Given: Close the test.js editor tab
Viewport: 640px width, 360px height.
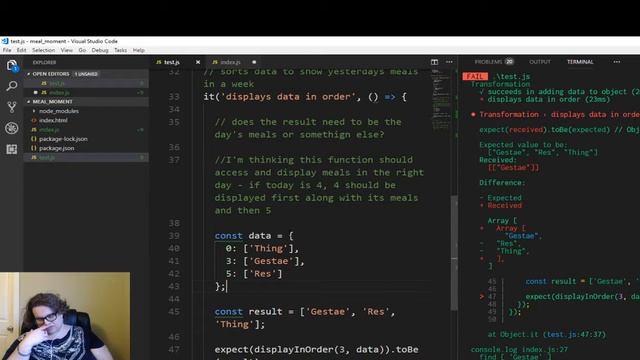Looking at the screenshot, I should pyautogui.click(x=198, y=62).
